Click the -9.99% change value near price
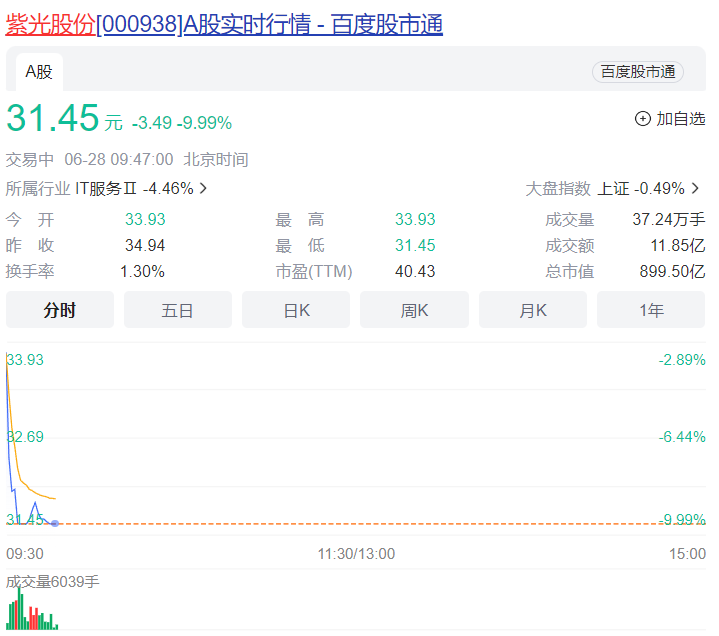The image size is (719, 636). [x=205, y=123]
